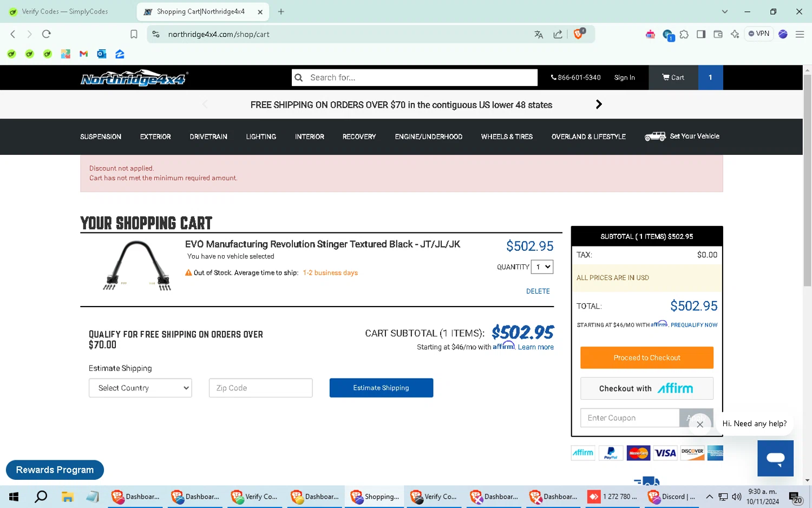812x508 pixels.
Task: Bookmark this page using the bookmark icon
Action: tap(134, 34)
